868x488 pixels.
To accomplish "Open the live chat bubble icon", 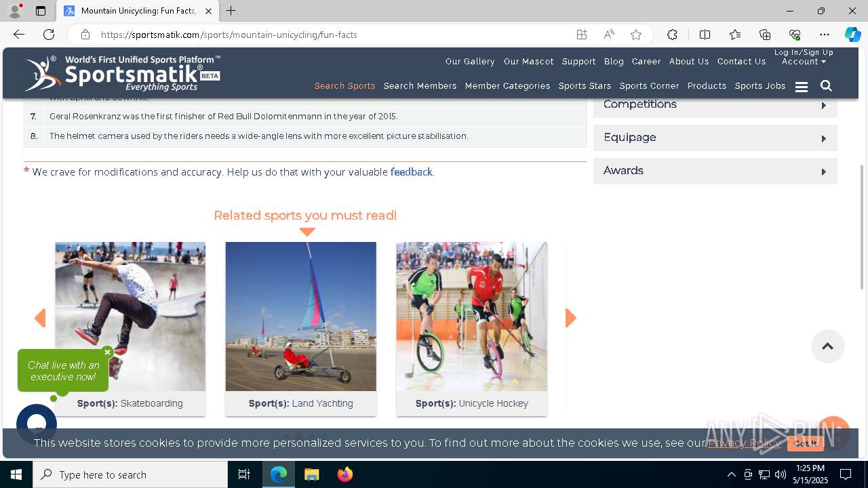I will pos(37,424).
